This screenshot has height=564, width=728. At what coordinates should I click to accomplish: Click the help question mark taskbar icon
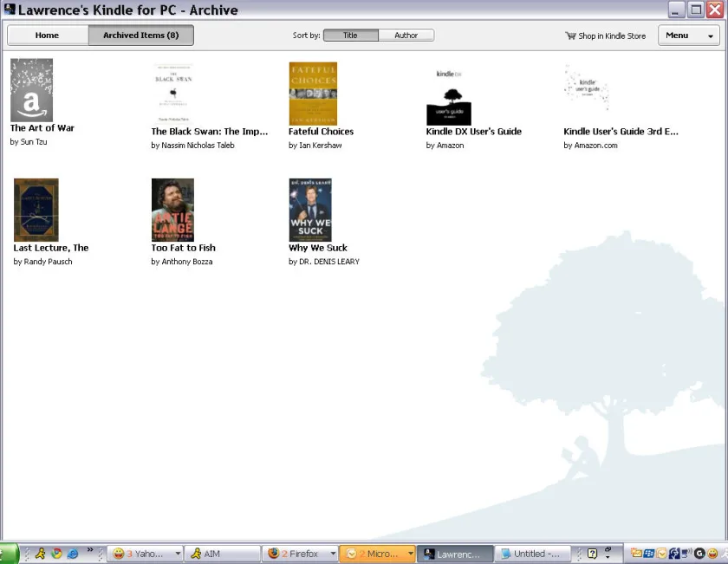[x=592, y=554]
